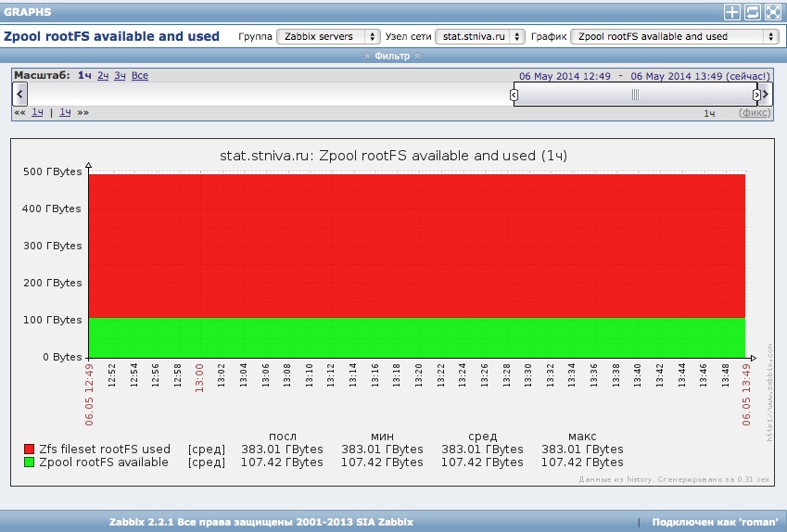Click the reset/refresh icon in Graphs header
The width and height of the screenshot is (787, 532).
753,12
